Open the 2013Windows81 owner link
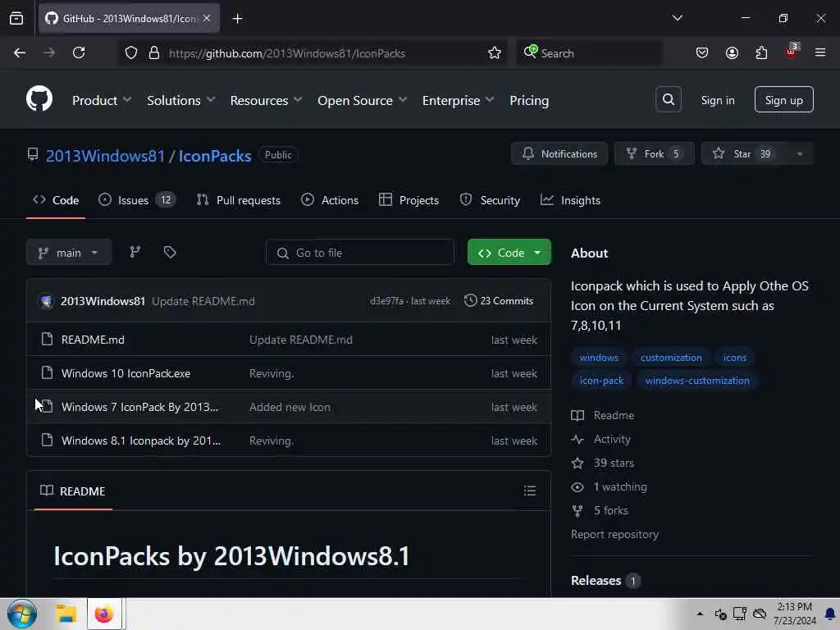 pos(105,156)
